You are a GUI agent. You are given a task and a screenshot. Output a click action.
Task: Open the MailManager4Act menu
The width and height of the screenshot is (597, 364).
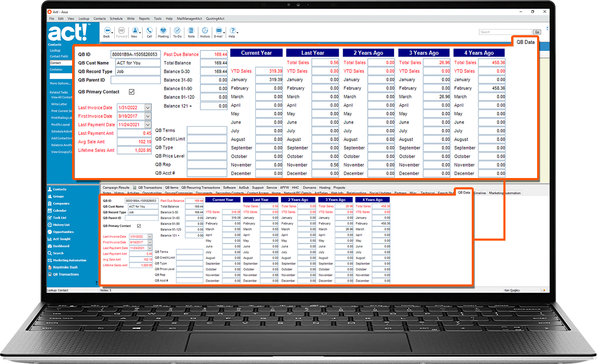(189, 18)
